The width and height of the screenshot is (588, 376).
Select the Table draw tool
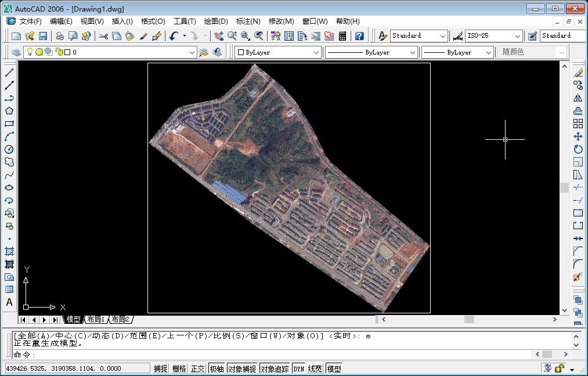point(9,290)
